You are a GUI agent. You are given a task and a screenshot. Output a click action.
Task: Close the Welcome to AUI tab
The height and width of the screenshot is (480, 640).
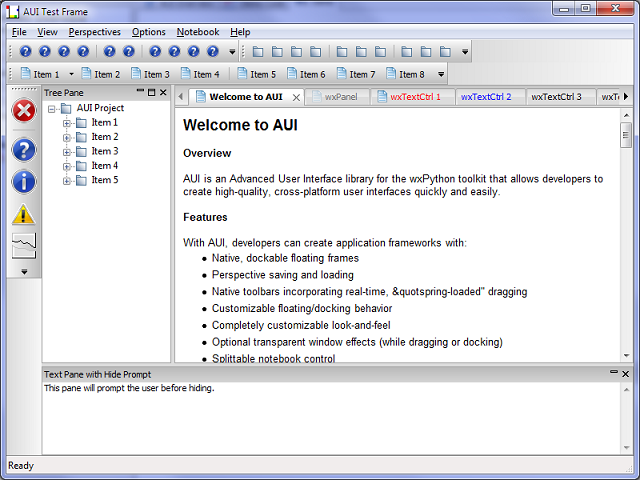pyautogui.click(x=296, y=98)
